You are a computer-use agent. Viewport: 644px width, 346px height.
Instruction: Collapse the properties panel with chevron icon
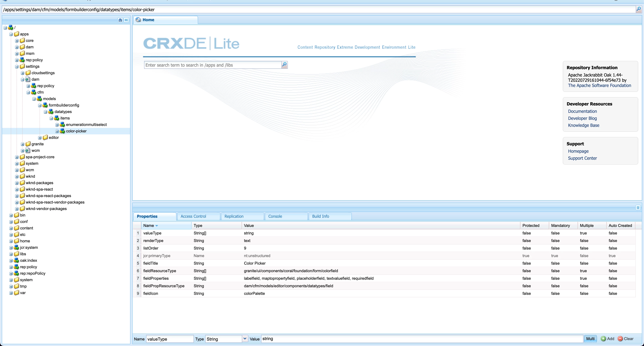coord(638,207)
